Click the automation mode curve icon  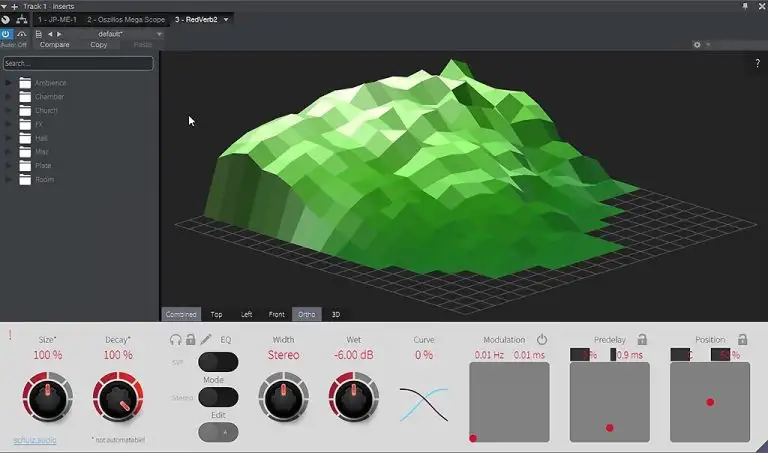pos(22,34)
